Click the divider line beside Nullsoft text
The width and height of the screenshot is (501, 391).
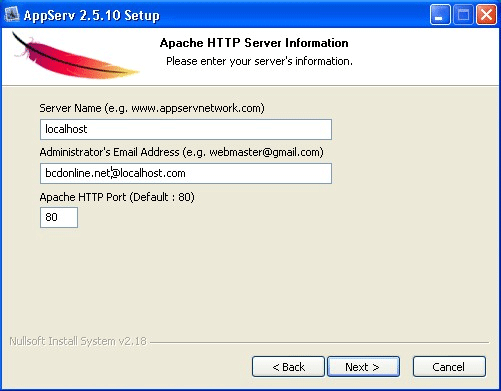coord(319,342)
